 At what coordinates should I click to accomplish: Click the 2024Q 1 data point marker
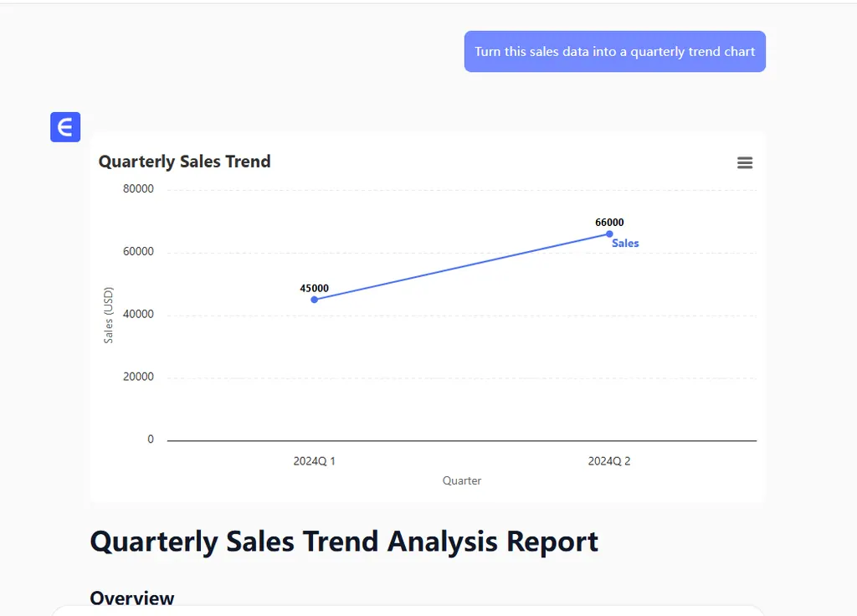pos(315,300)
